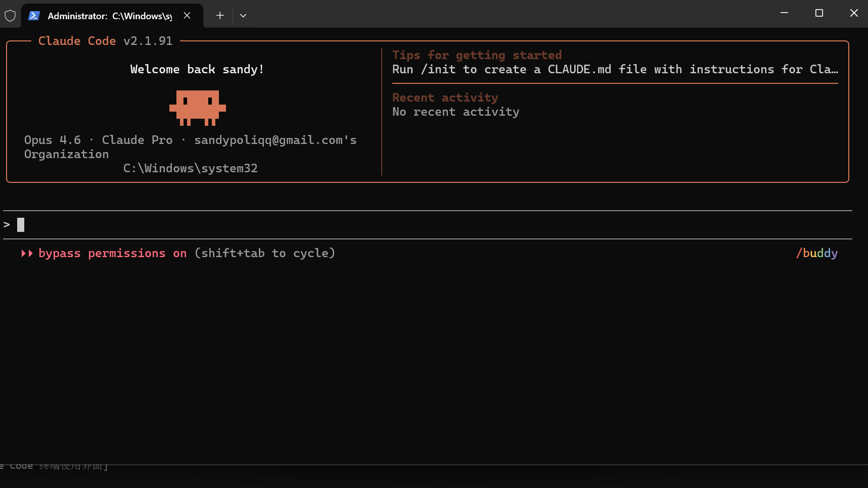
Task: Click the 'Run /init to create a CLAUDE.md' tip
Action: (x=615, y=69)
